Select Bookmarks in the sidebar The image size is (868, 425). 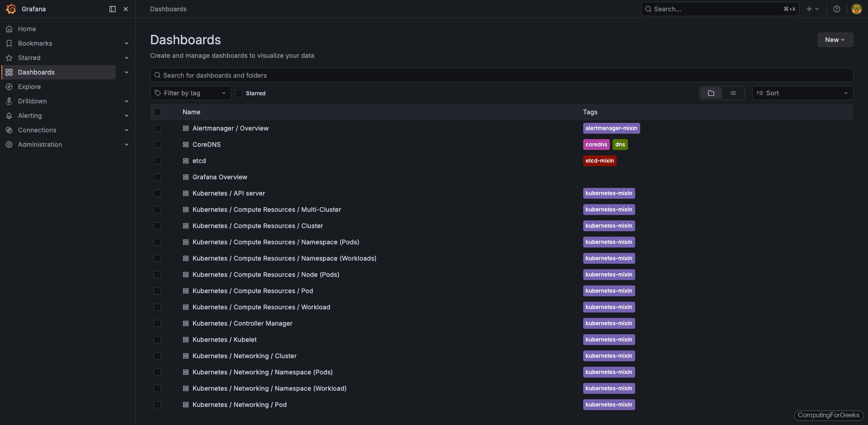[x=35, y=43]
